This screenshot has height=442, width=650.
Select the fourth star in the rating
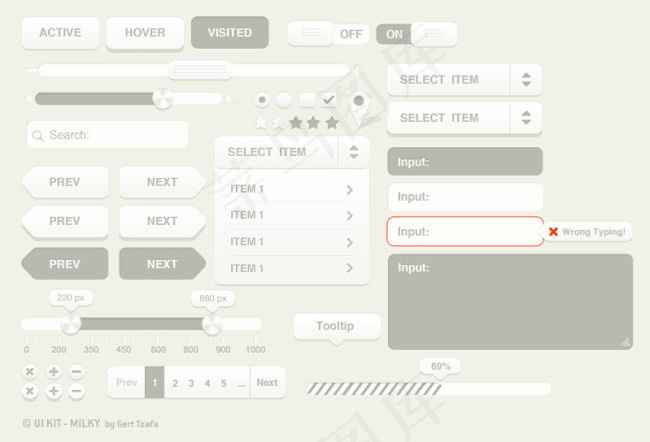click(x=314, y=123)
